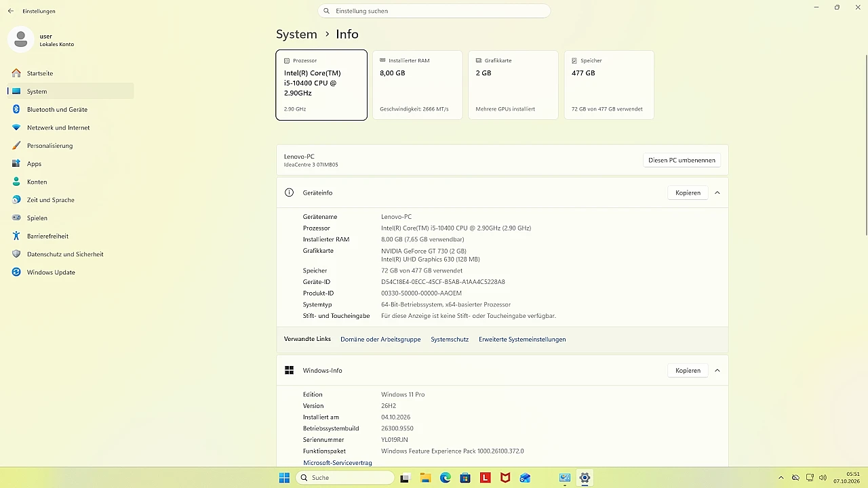This screenshot has height=488, width=868.
Task: Open Bluetooth und Geräte settings
Action: click(71, 109)
